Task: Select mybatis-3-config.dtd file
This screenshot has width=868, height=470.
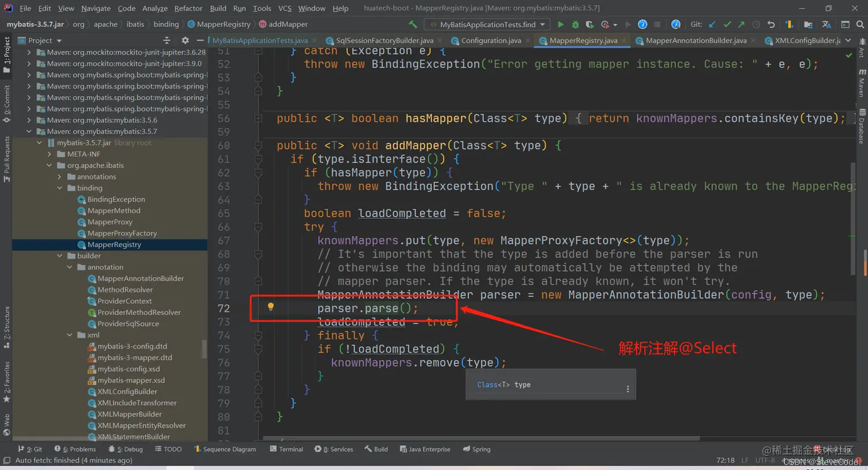Action: point(132,346)
